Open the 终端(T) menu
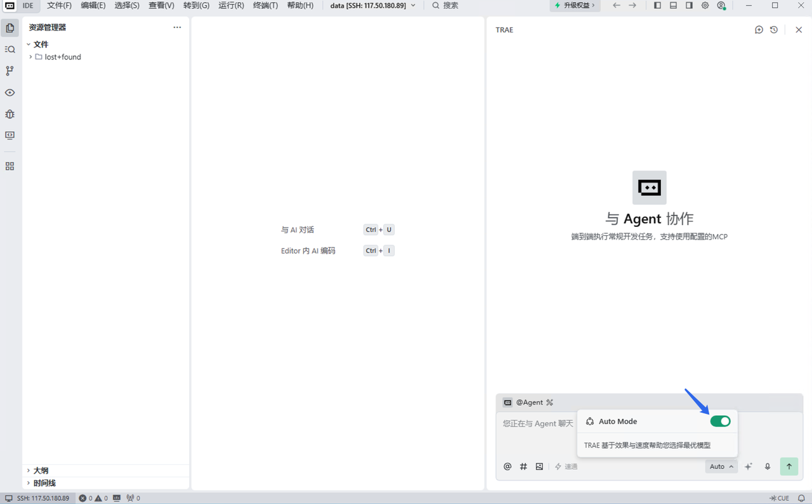This screenshot has height=504, width=812. 265,6
